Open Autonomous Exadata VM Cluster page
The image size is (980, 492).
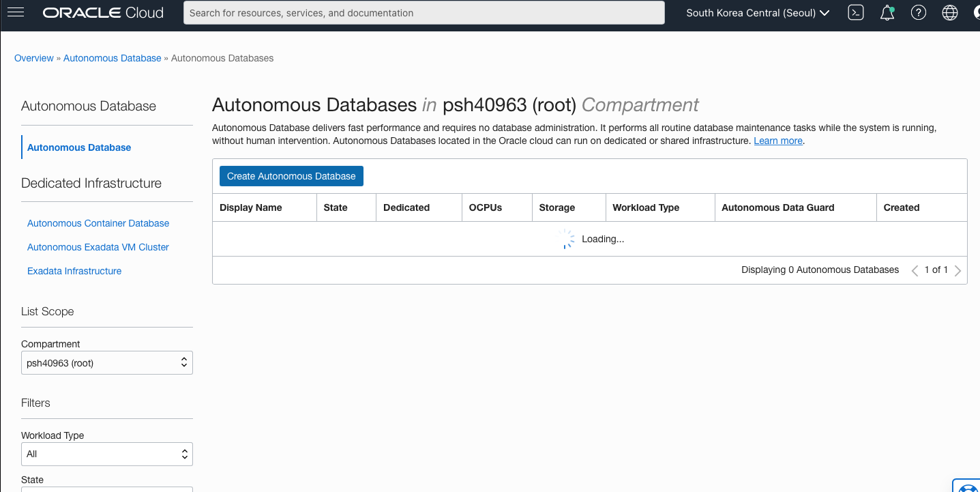pyautogui.click(x=98, y=247)
